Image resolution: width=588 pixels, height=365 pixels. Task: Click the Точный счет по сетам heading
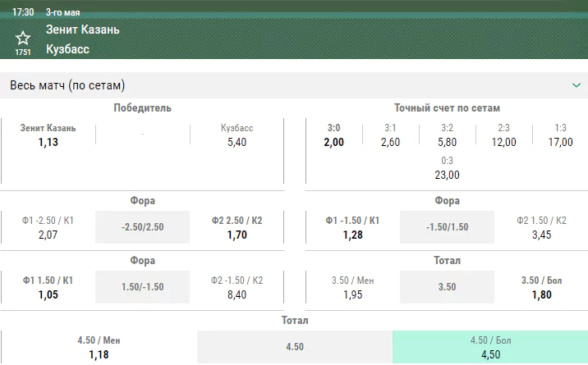click(447, 107)
